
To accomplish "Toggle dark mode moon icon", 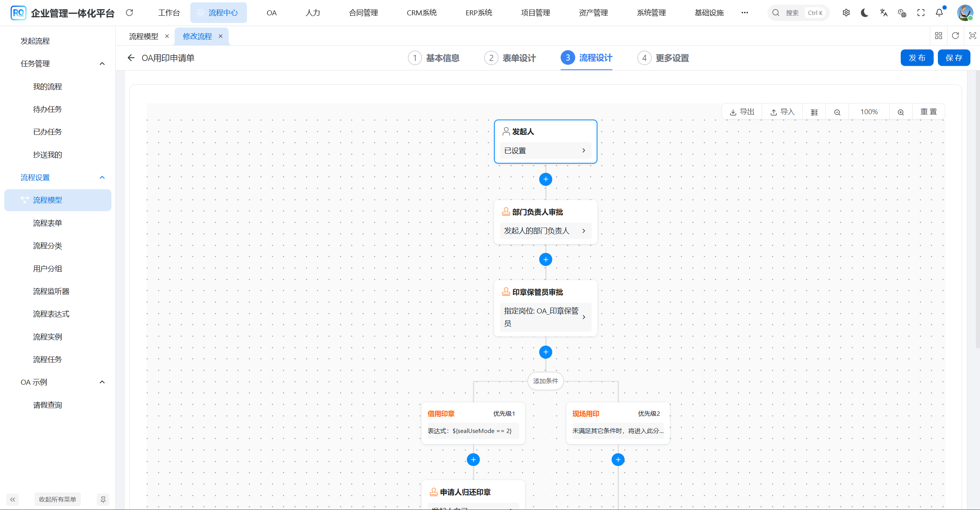I will click(x=864, y=13).
